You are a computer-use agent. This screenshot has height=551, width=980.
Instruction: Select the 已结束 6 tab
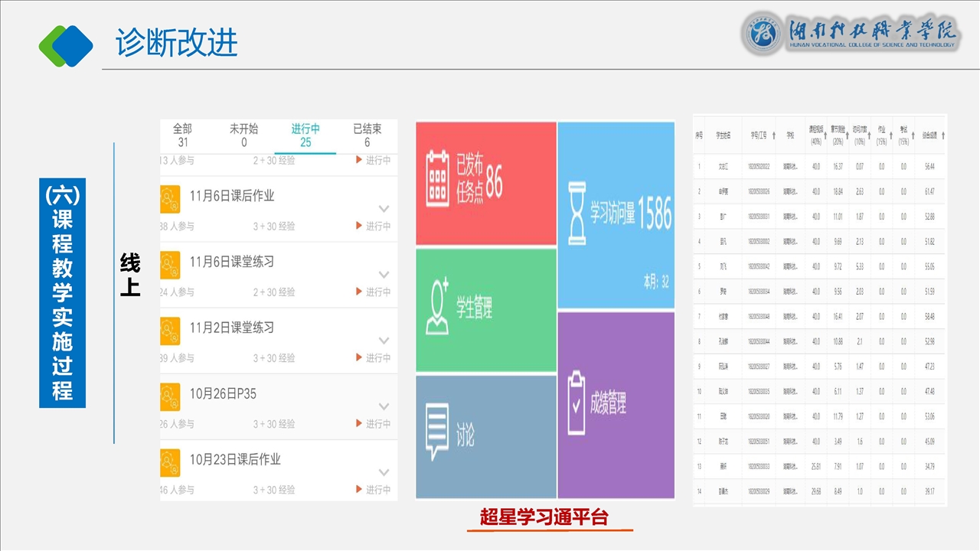(x=367, y=135)
